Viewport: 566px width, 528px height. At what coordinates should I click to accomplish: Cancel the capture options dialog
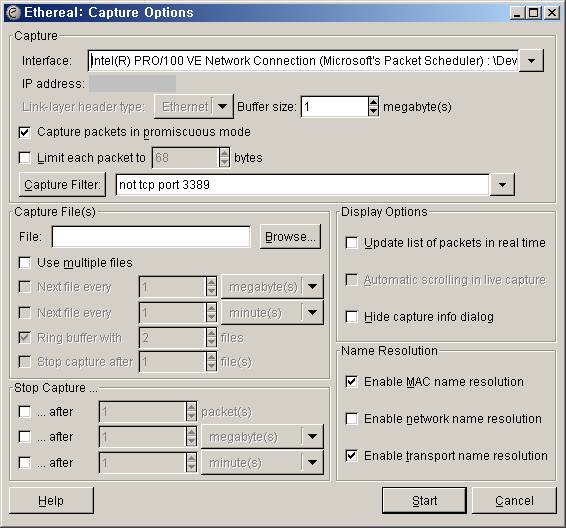(x=514, y=501)
